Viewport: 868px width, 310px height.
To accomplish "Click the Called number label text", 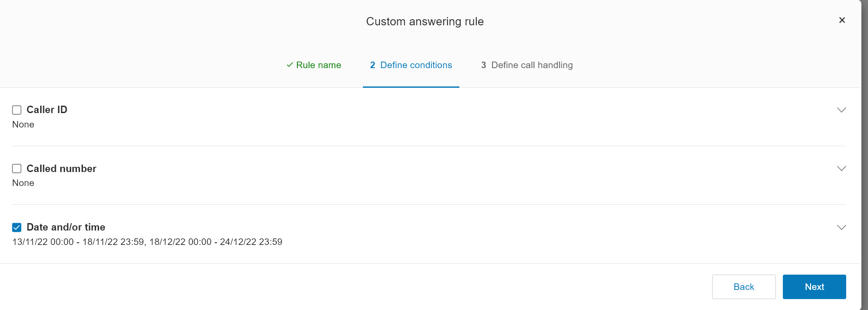I will click(61, 169).
